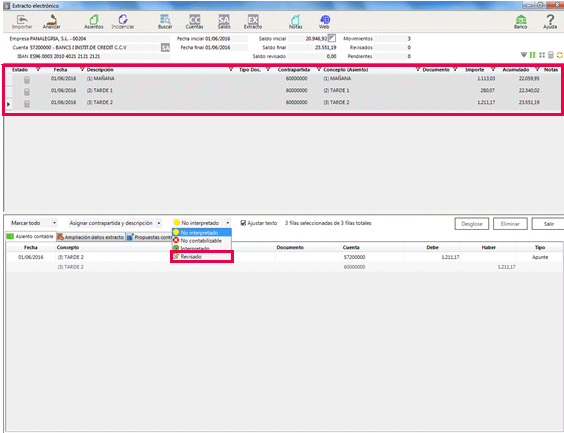Viewport: 564px width, 433px height.
Task: Open the Banco icon
Action: [x=520, y=22]
